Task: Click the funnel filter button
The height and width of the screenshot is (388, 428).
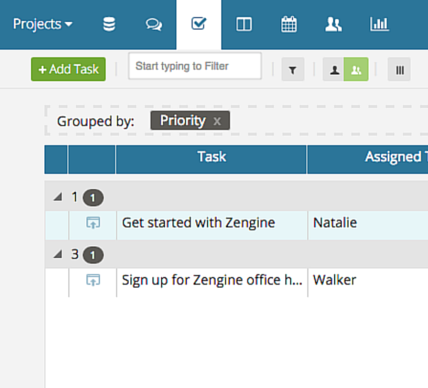Action: (x=293, y=70)
